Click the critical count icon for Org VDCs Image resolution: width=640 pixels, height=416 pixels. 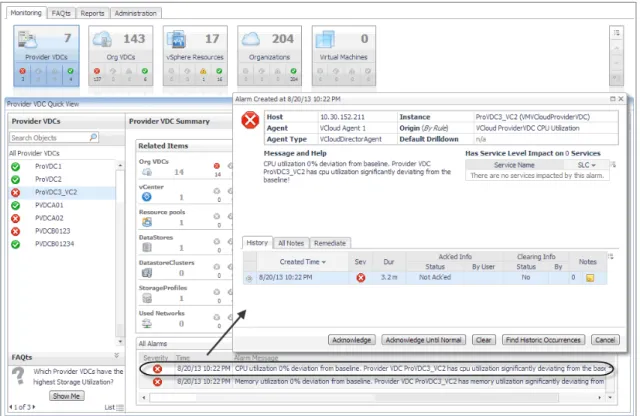pos(217,166)
